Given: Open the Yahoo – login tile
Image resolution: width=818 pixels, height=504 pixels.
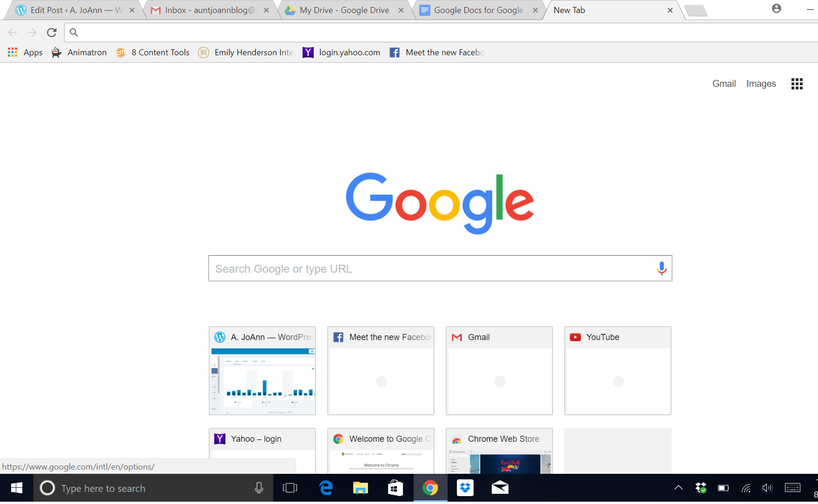Looking at the screenshot, I should coord(262,451).
